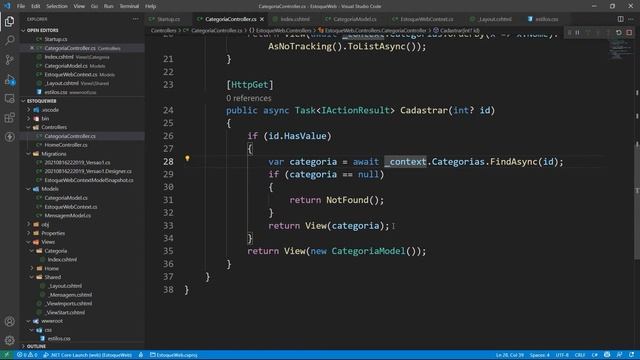Screen dimensions: 640x360
Task: Collapse the Models folder
Action: point(50,189)
